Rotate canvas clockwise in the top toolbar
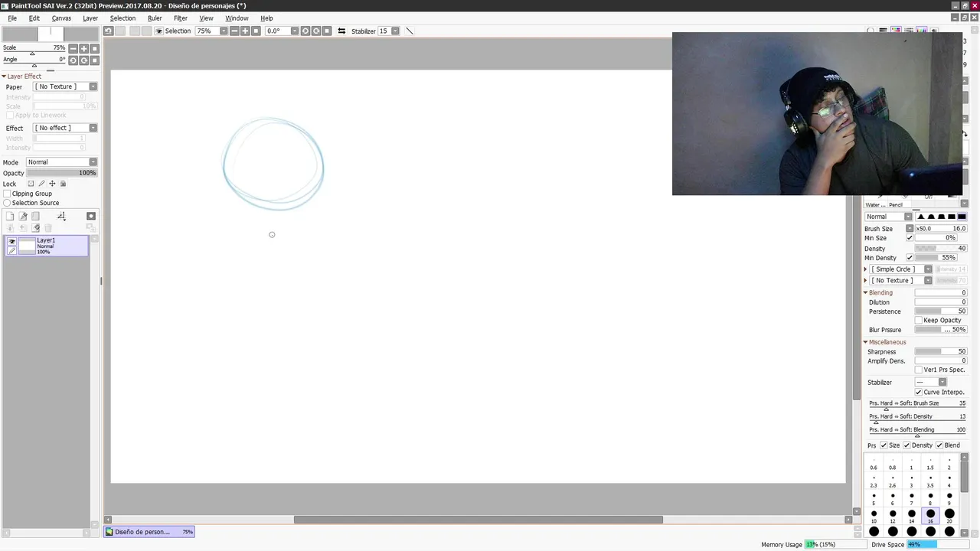980x551 pixels. coord(315,31)
